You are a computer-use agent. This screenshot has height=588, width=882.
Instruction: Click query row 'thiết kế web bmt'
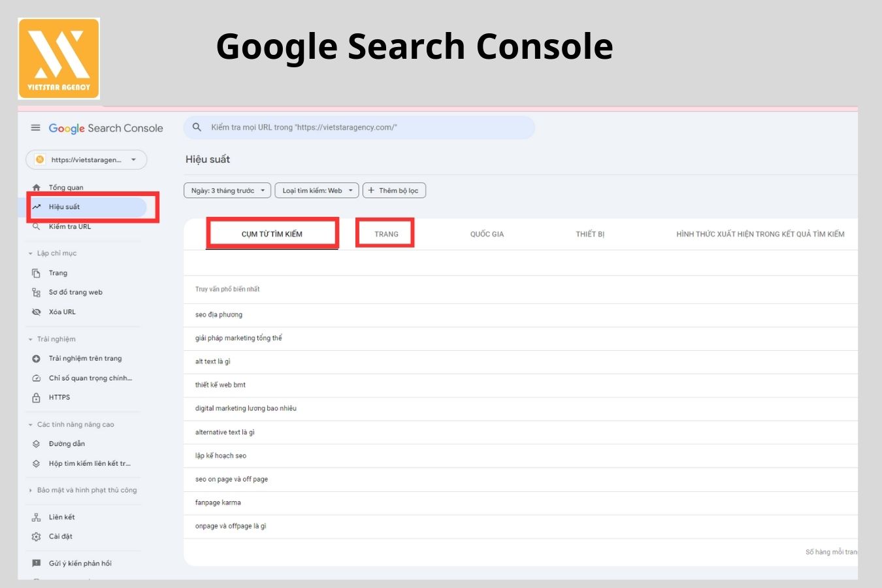pos(521,385)
